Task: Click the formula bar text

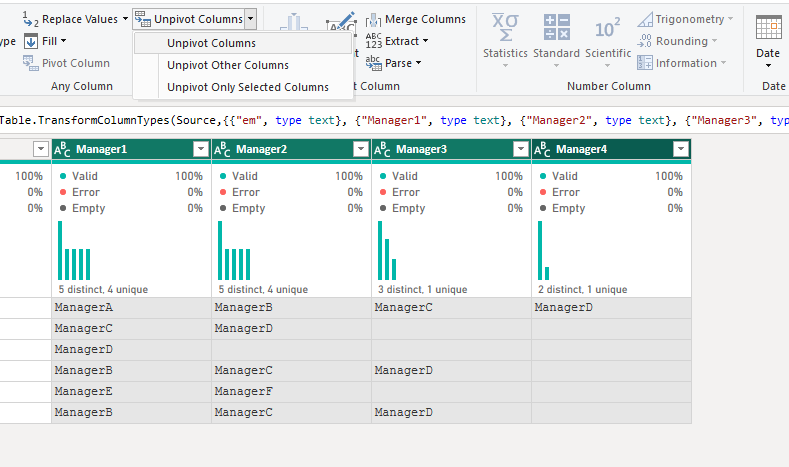Action: [x=394, y=120]
